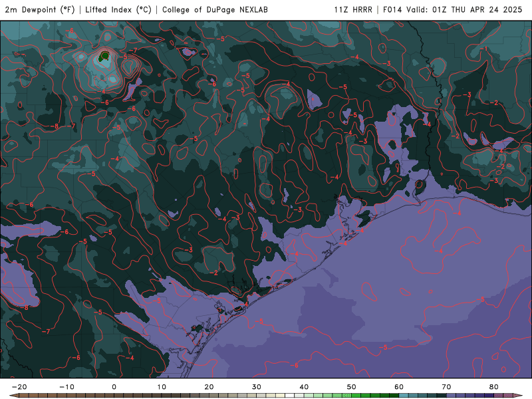
Task: Click the 0 label on the color scale
Action: pos(114,387)
